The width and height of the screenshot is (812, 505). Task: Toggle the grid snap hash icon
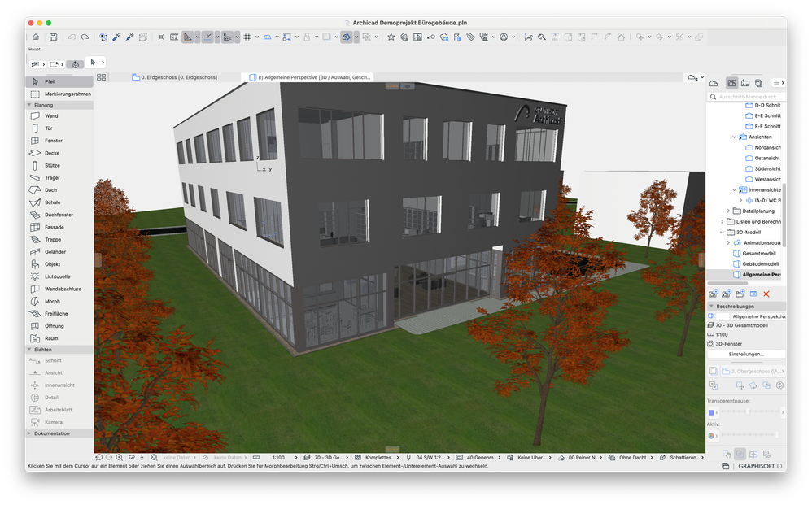pyautogui.click(x=247, y=37)
